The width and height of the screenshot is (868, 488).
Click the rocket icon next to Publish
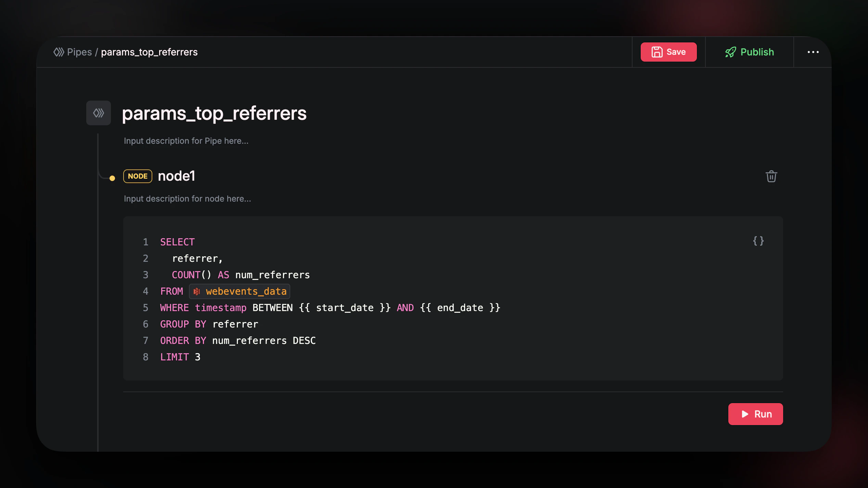(x=730, y=52)
